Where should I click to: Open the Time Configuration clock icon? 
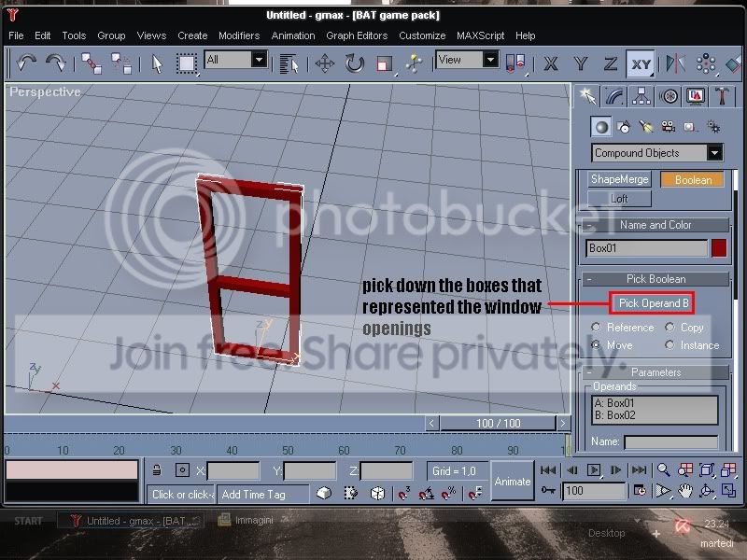[x=640, y=491]
